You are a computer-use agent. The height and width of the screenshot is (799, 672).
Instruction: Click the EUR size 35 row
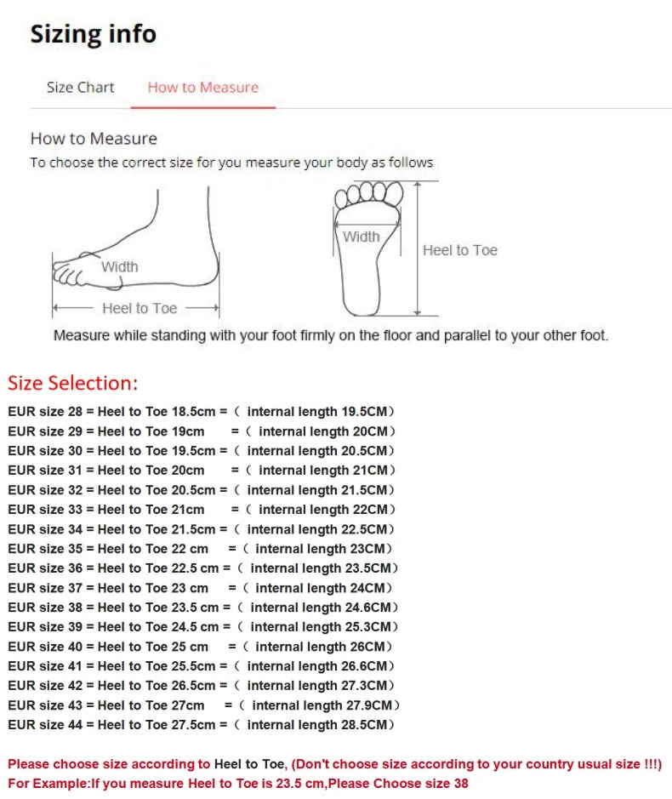point(200,549)
